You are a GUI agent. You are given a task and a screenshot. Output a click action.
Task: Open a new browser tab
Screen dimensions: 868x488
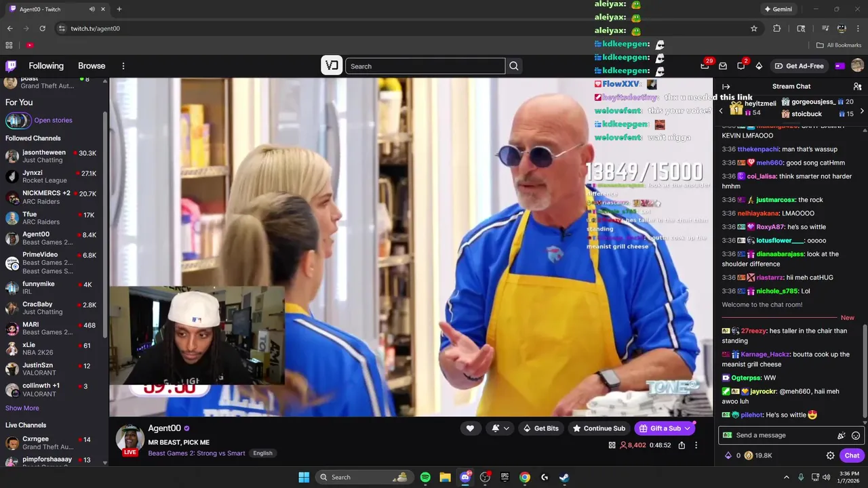point(119,9)
